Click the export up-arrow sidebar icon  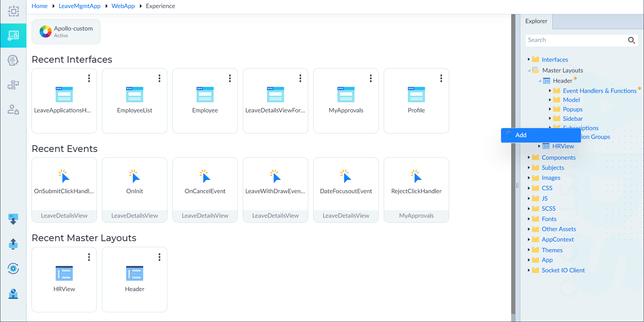pyautogui.click(x=13, y=244)
